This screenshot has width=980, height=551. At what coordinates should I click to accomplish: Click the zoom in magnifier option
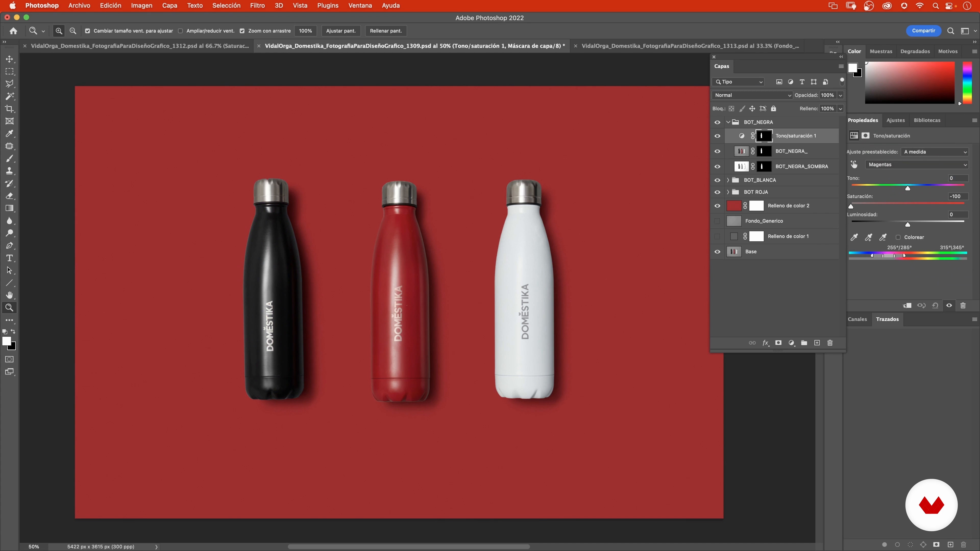coord(59,31)
